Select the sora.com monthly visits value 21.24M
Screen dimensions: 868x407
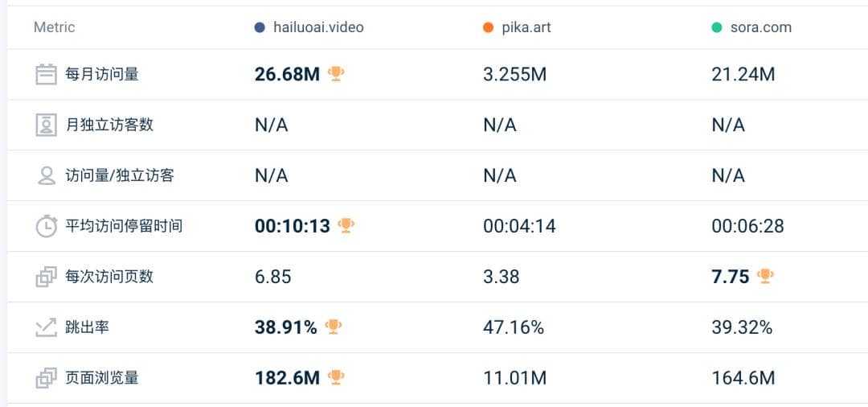pyautogui.click(x=743, y=75)
